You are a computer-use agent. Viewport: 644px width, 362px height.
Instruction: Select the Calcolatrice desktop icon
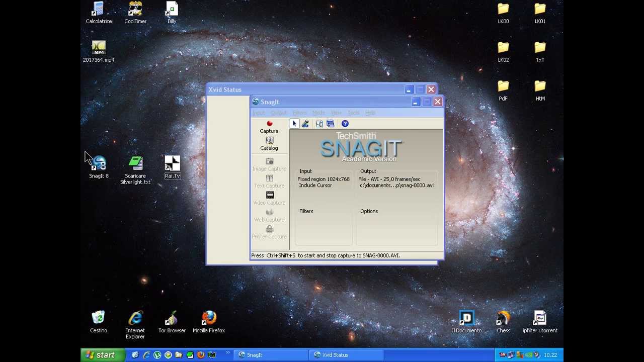99,13
